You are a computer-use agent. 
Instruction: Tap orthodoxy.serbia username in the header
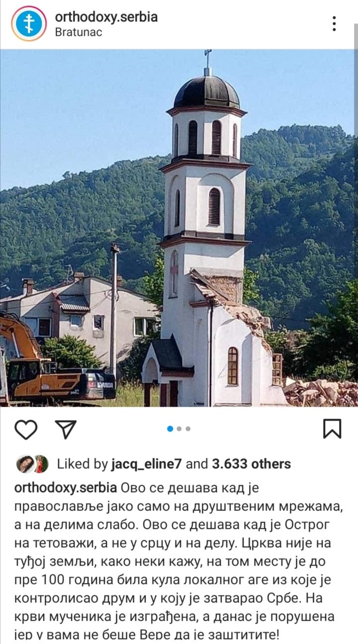tap(106, 16)
